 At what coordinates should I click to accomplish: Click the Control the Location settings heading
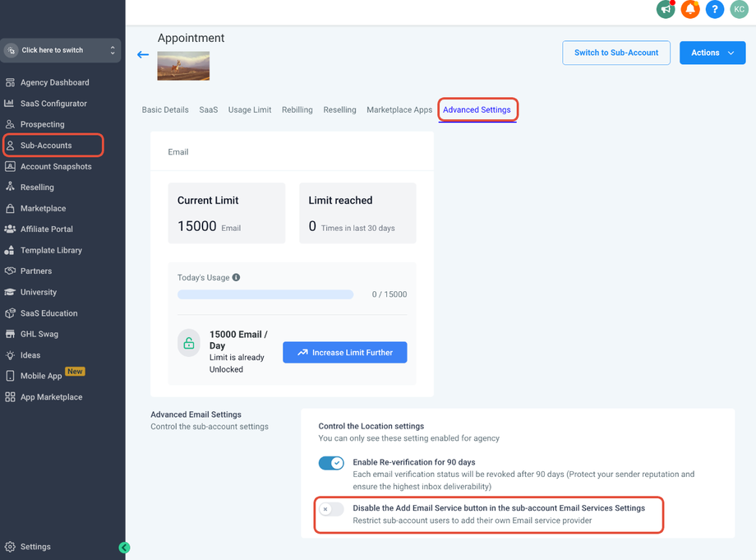point(371,426)
